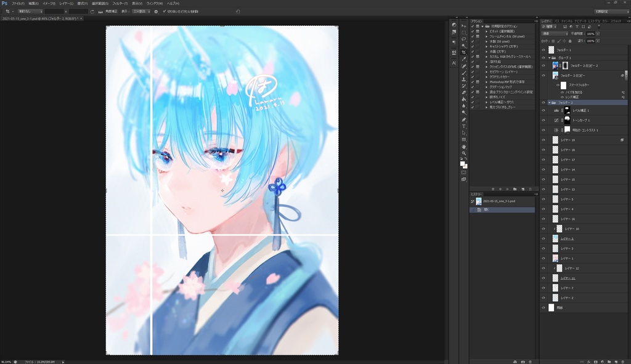The image size is (631, 364).
Task: Click the Create New Layer icon
Action: [x=616, y=362]
